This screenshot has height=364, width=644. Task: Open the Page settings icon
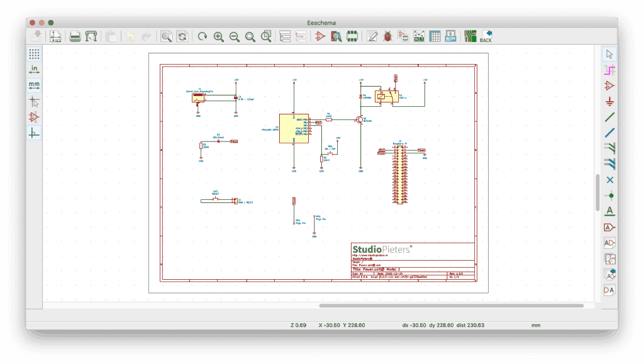(x=55, y=36)
